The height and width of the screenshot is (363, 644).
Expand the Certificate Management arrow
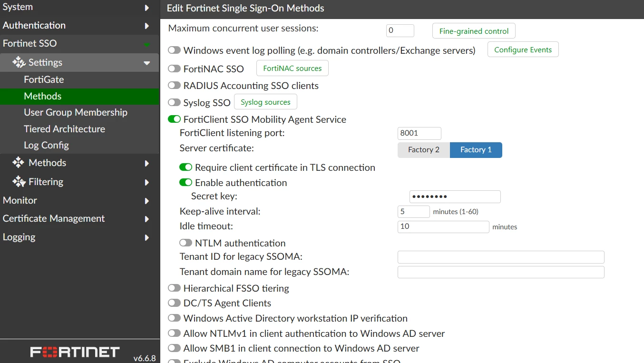pyautogui.click(x=147, y=219)
